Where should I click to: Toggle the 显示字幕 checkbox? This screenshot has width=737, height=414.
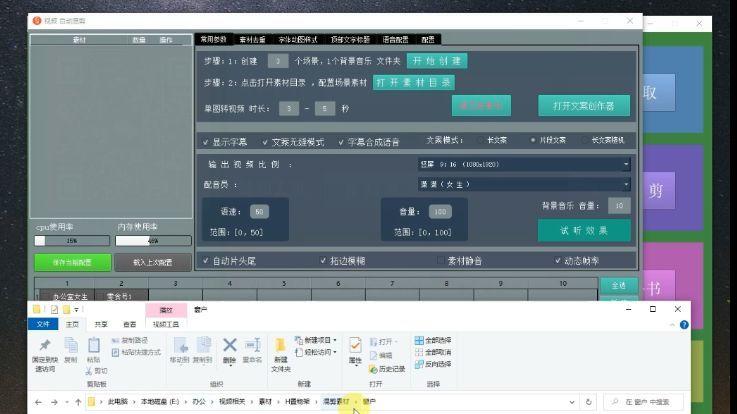[x=205, y=142]
